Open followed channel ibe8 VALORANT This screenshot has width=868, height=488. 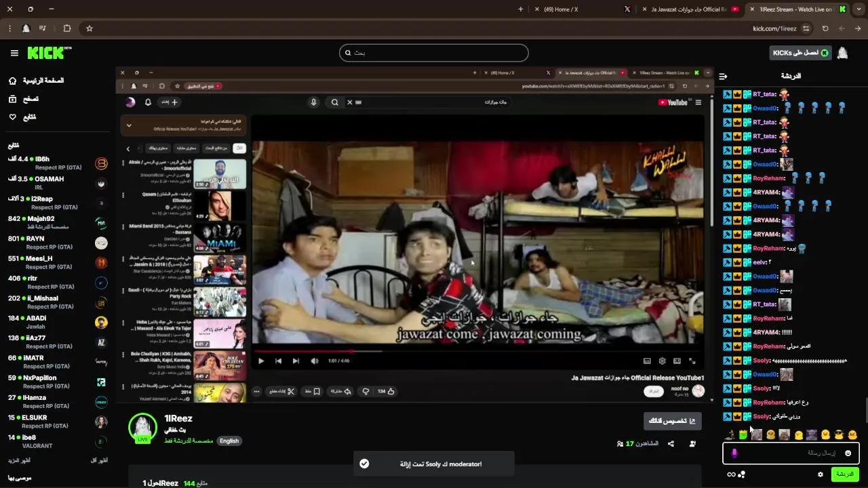(x=57, y=441)
